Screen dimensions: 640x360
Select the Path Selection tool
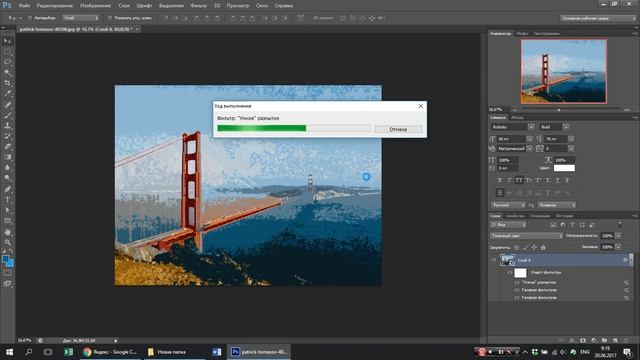coord(7,210)
